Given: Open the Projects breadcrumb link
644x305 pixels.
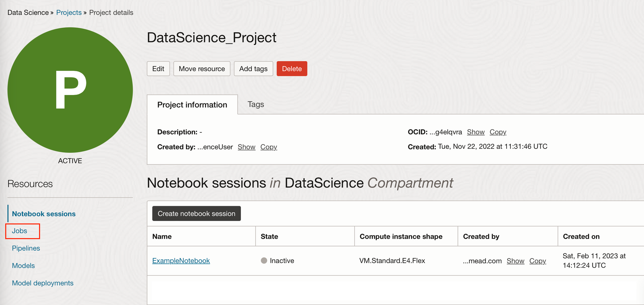Looking at the screenshot, I should coord(69,13).
